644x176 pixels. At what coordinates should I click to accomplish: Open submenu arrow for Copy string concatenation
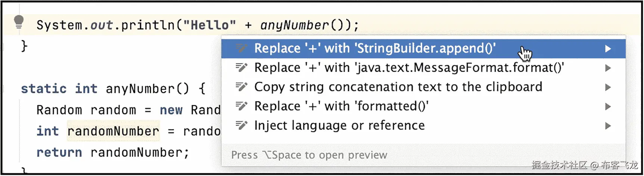(608, 87)
